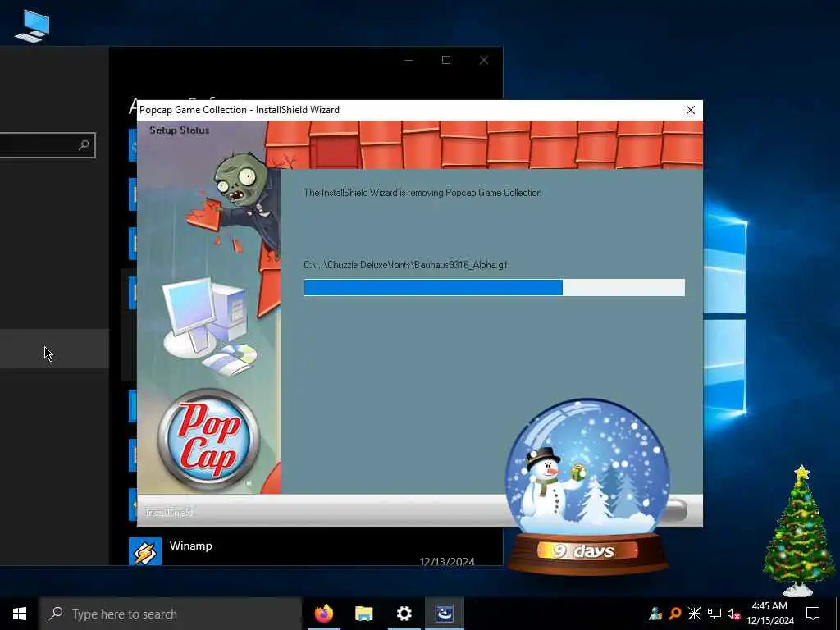840x630 pixels.
Task: Open the Settings gear taskbar icon
Action: point(404,614)
